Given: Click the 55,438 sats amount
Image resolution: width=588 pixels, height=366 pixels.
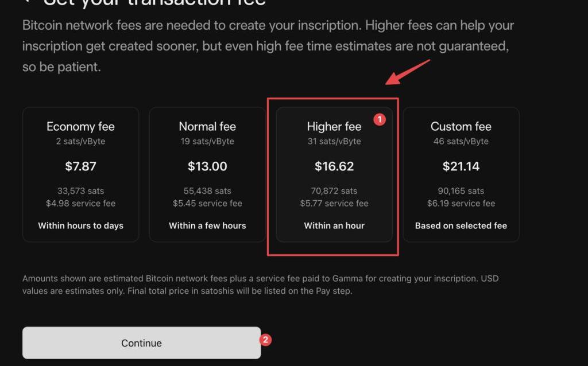Looking at the screenshot, I should tap(207, 191).
